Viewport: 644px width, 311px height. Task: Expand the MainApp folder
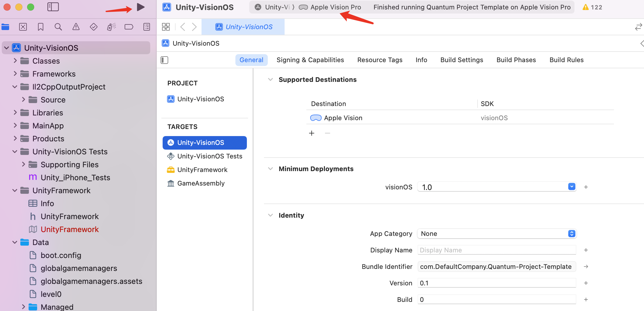(15, 125)
